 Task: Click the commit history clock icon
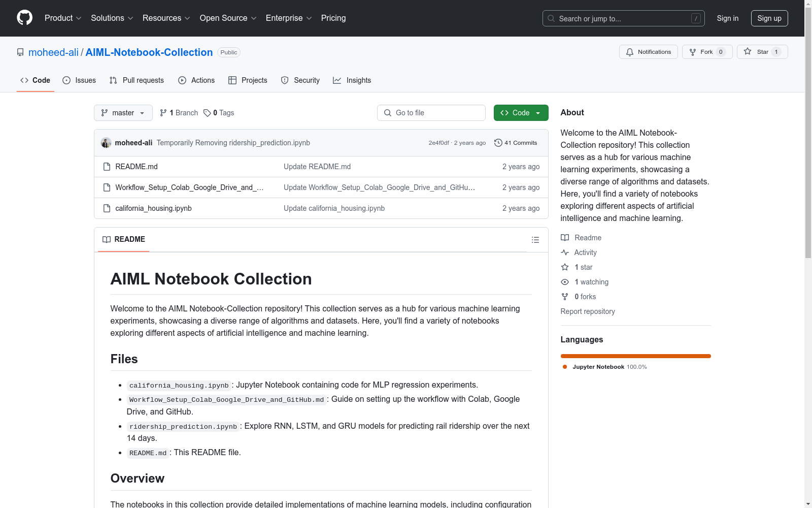click(x=498, y=143)
